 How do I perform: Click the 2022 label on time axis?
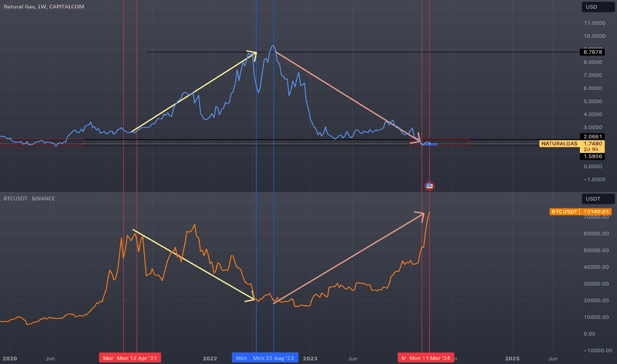210,359
